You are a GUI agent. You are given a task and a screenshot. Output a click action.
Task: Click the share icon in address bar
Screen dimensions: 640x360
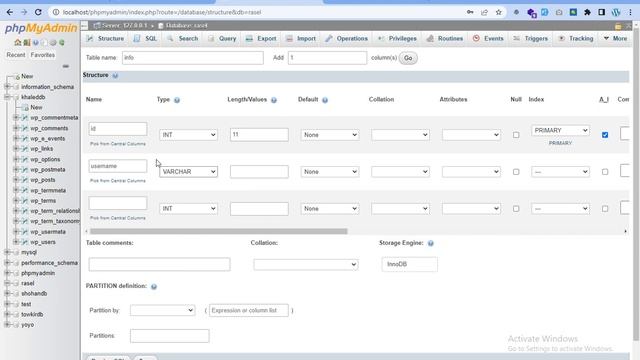coord(484,12)
